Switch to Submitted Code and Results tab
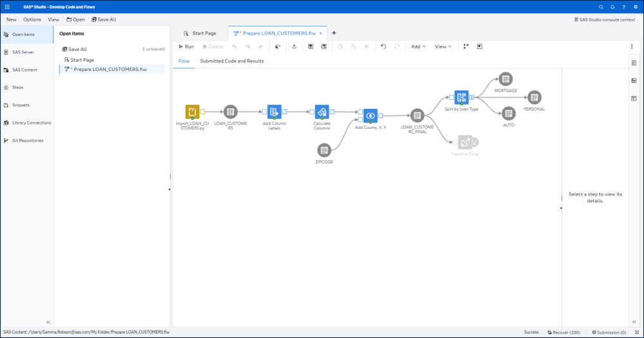This screenshot has height=338, width=644. [x=231, y=61]
